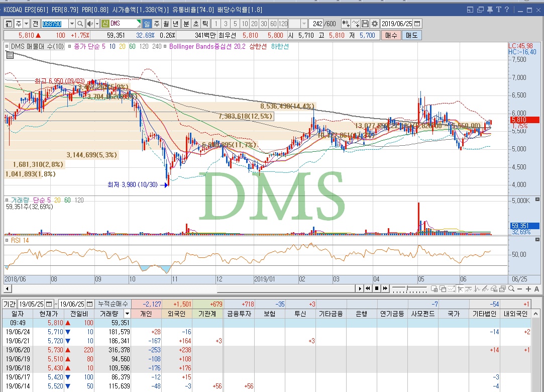The image size is (544, 392).
Task: Adjust the chart zoom slider handle
Action: (408, 288)
